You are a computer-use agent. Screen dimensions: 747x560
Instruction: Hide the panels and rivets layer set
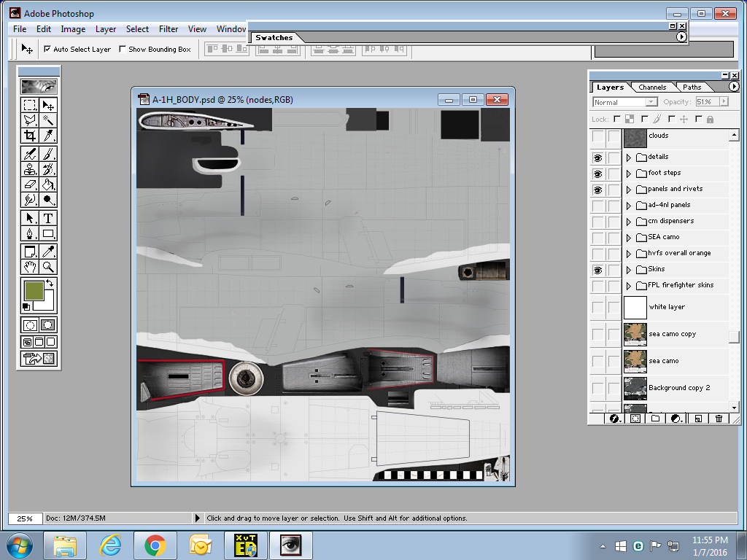[x=597, y=190]
